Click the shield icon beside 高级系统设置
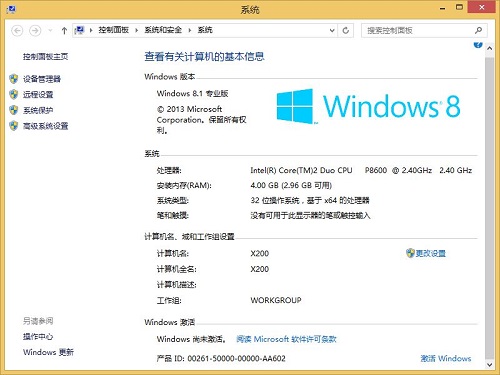 [x=14, y=126]
